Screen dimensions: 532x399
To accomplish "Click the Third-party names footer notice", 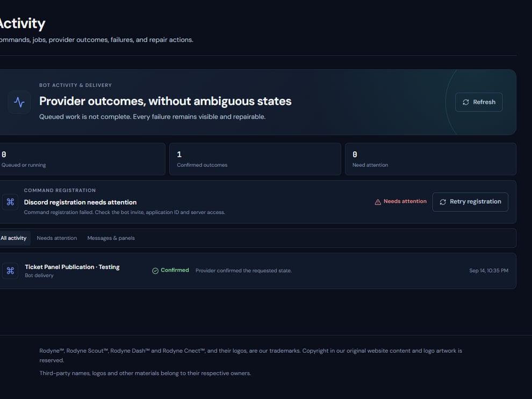I will pyautogui.click(x=145, y=373).
